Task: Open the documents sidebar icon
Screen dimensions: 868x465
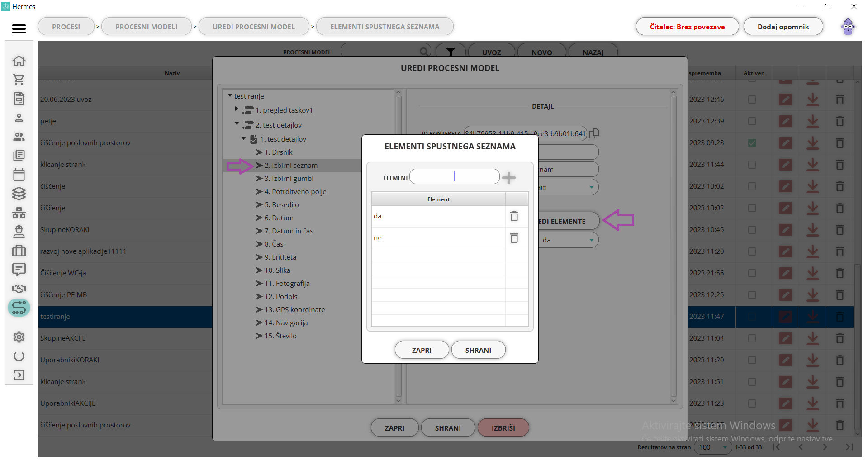Action: click(19, 99)
